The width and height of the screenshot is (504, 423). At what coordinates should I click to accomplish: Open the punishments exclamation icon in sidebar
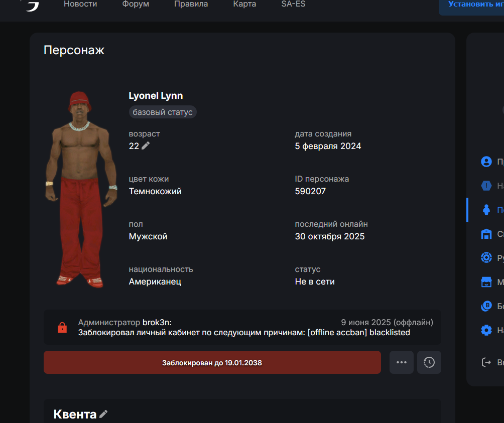point(486,186)
